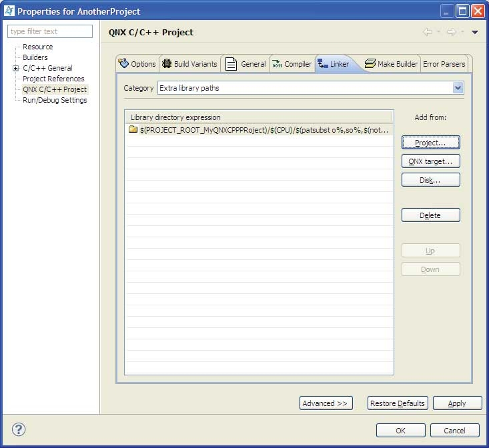Click the Restore Defaults button
Image resolution: width=489 pixels, height=448 pixels.
(398, 403)
